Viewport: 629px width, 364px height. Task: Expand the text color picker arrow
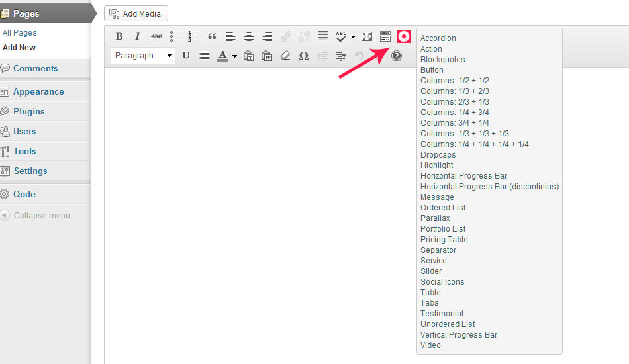[235, 56]
